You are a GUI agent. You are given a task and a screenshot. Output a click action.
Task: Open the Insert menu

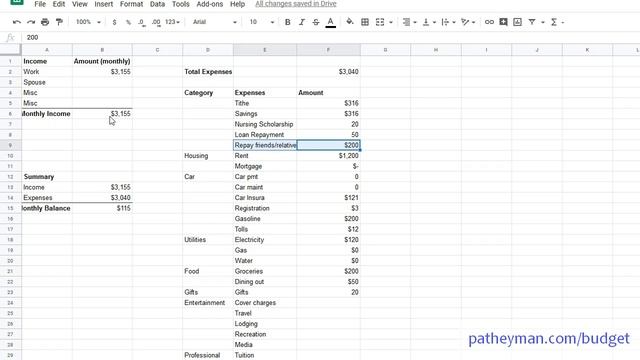point(104,4)
